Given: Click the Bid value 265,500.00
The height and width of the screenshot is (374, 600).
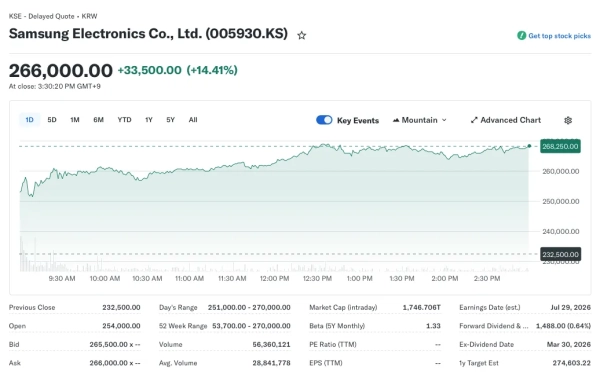Looking at the screenshot, I should point(115,344).
